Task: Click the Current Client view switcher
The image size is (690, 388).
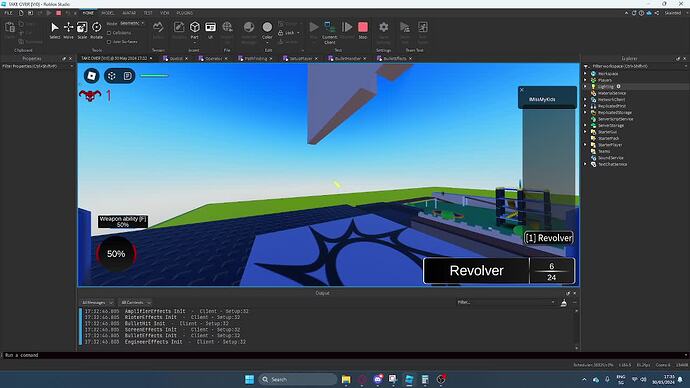Action: pos(329,33)
